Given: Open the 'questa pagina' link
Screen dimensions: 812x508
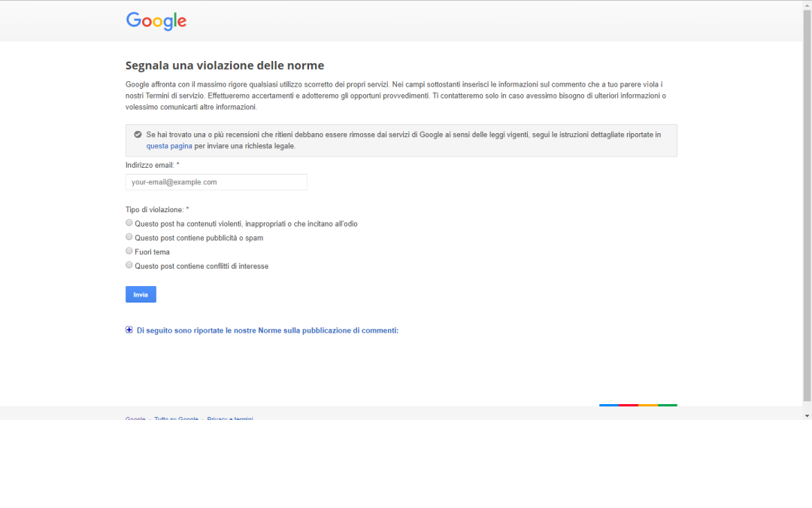Looking at the screenshot, I should [x=169, y=146].
